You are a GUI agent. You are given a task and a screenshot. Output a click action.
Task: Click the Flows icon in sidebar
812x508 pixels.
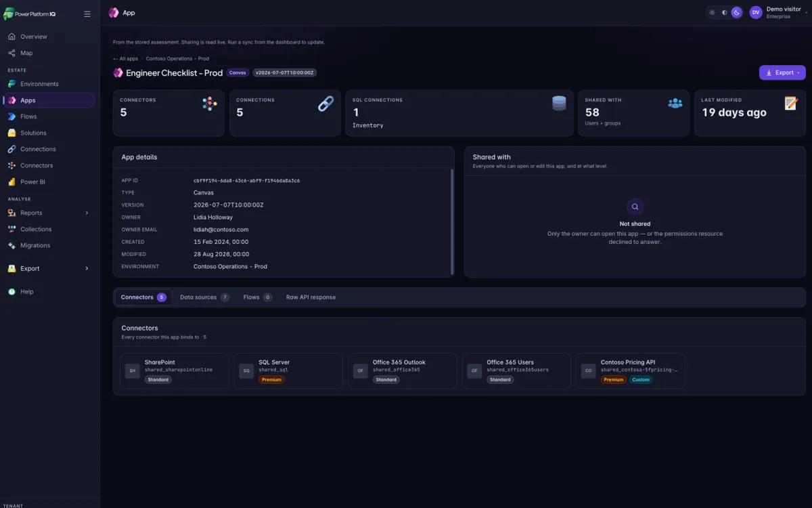point(12,117)
